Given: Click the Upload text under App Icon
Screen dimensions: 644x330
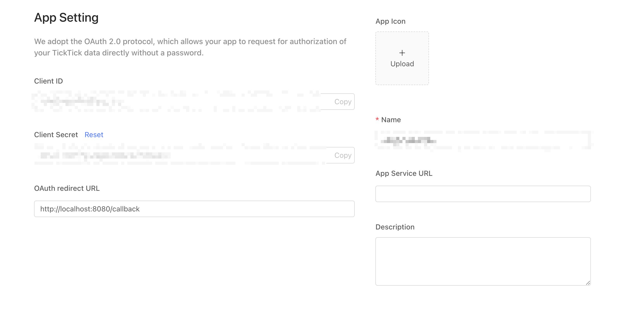Looking at the screenshot, I should (x=402, y=64).
